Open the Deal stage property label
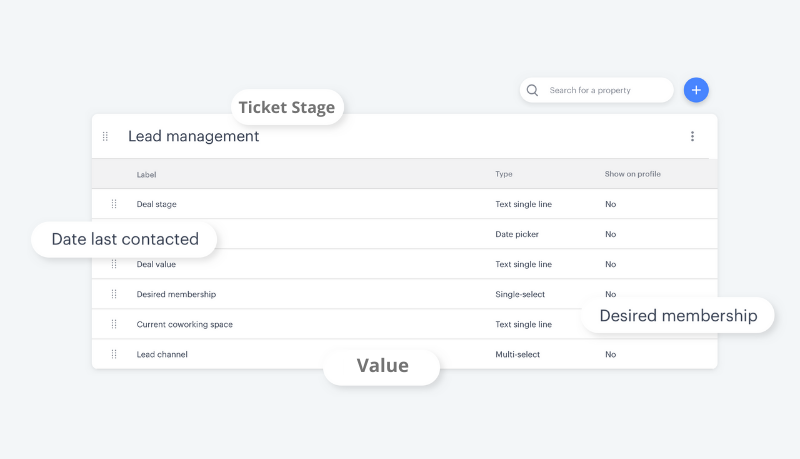Viewport: 800px width, 459px height. point(156,204)
